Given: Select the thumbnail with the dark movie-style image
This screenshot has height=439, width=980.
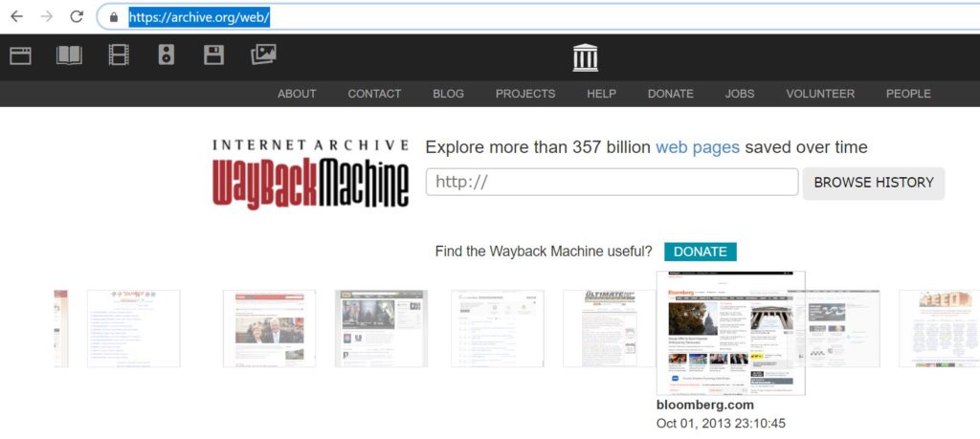Looking at the screenshot, I should 381,328.
